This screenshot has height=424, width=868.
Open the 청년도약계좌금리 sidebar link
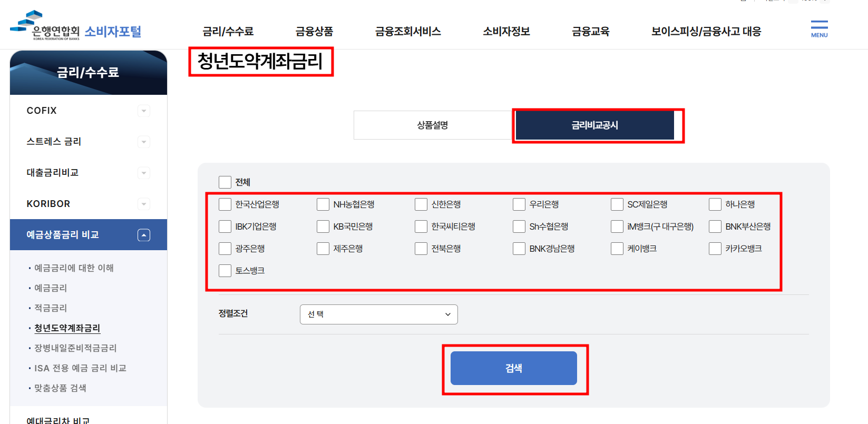(x=67, y=328)
